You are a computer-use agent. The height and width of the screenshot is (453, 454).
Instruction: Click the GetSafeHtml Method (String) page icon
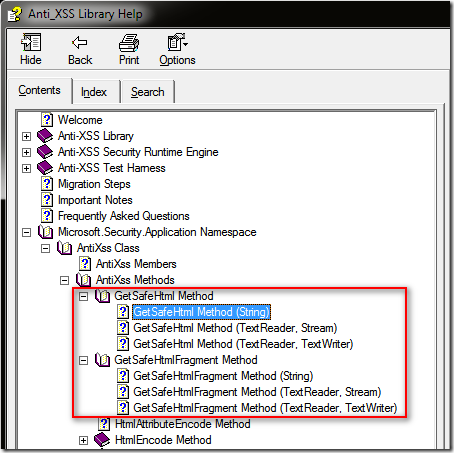(x=123, y=312)
